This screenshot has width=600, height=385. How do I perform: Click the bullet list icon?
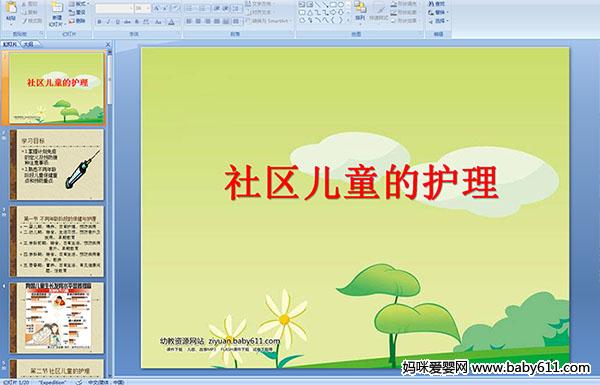[189, 8]
